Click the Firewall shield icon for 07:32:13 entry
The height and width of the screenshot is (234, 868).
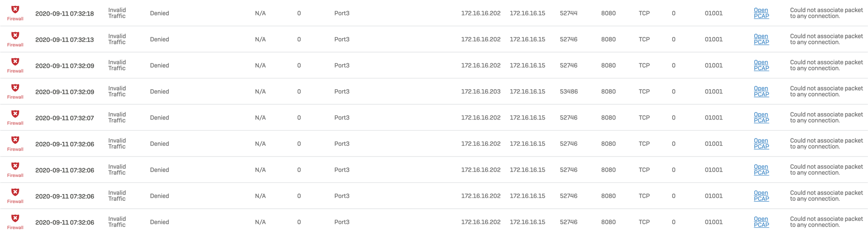(x=15, y=36)
